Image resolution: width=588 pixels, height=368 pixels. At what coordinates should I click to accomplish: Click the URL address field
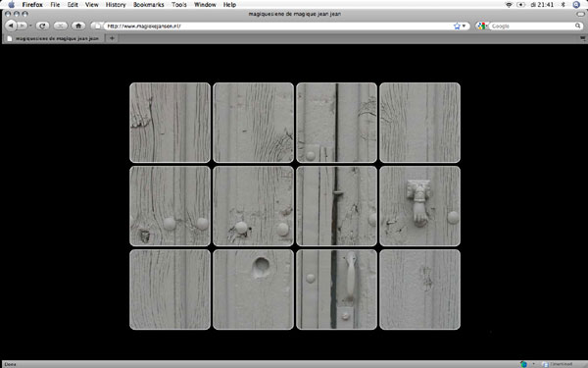277,26
